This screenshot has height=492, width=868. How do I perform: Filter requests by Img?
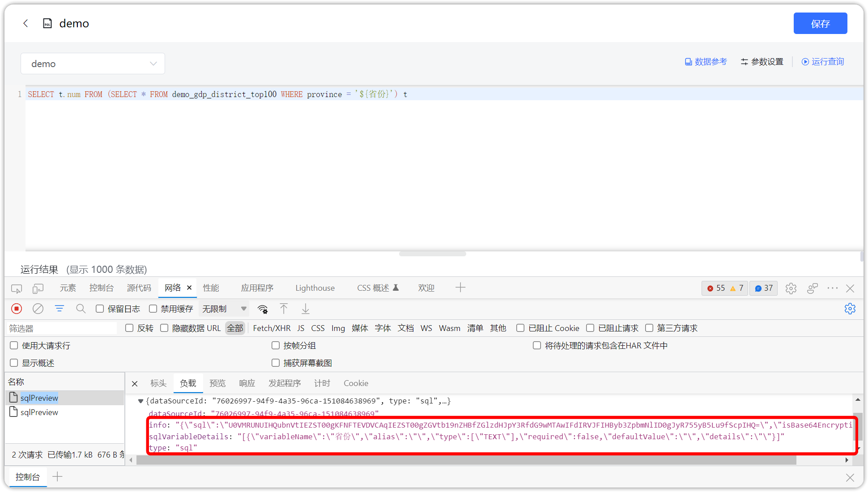pyautogui.click(x=338, y=328)
